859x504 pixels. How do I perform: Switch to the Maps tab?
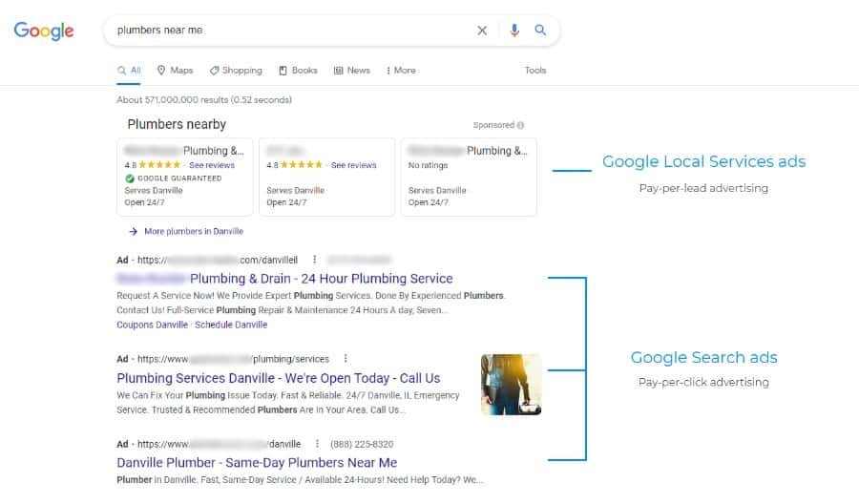coord(175,71)
